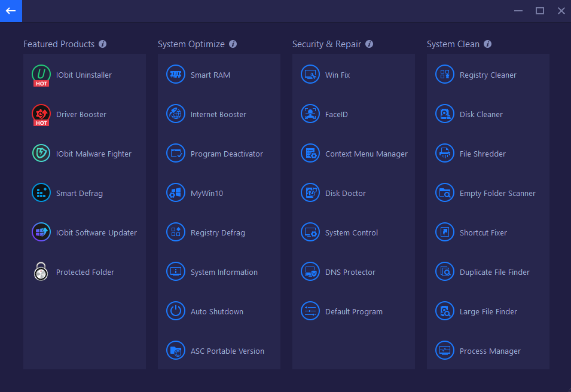Open the IObit Uninstaller icon
571x392 pixels.
point(41,75)
